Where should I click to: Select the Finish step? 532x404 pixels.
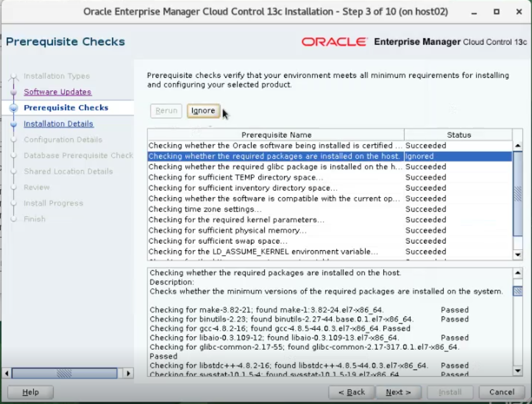[34, 219]
